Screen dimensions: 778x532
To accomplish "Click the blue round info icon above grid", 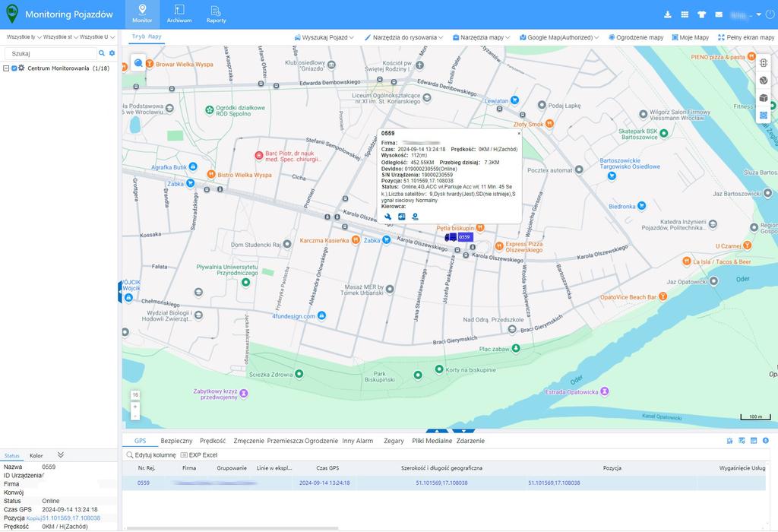I will [766, 441].
